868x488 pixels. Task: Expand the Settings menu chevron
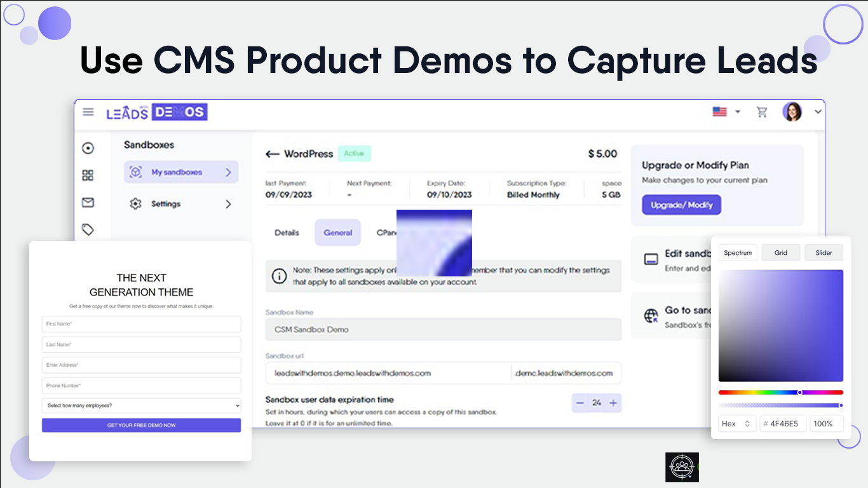[x=228, y=204]
